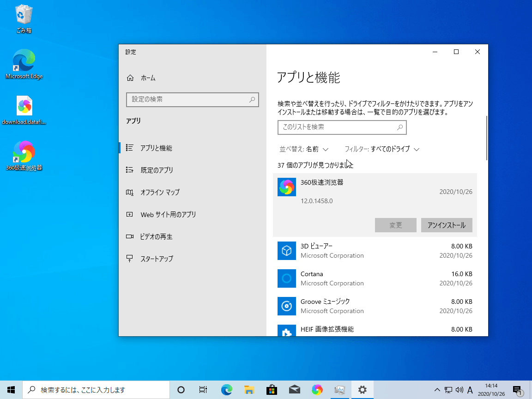
Task: Expand the フィルター: すべてのドライブ dropdown
Action: [x=382, y=149]
